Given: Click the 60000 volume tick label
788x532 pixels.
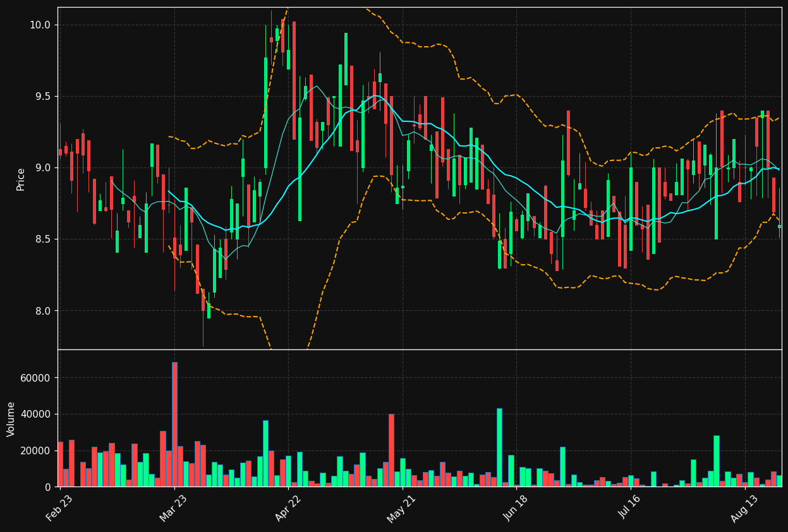Looking at the screenshot, I should click(37, 378).
